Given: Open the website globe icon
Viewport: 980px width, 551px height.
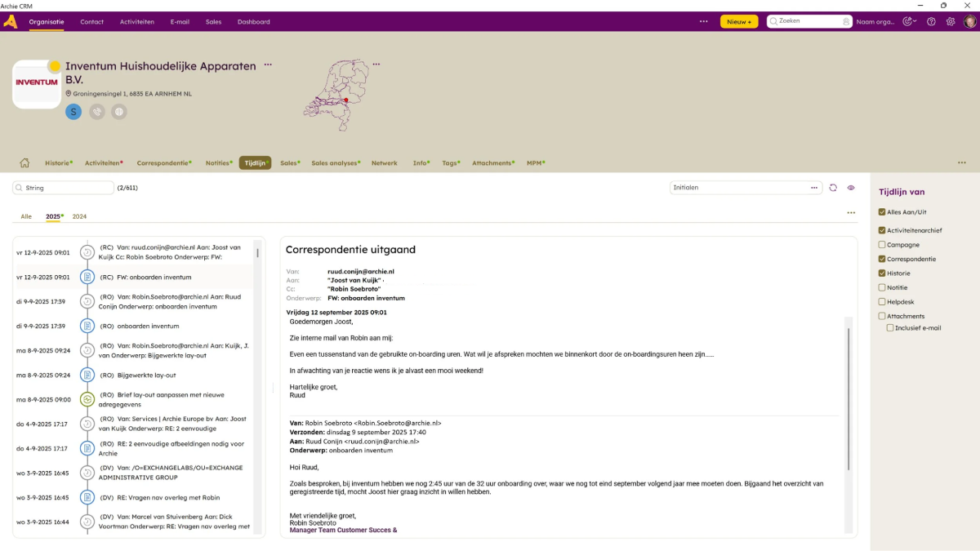Looking at the screenshot, I should (x=119, y=112).
